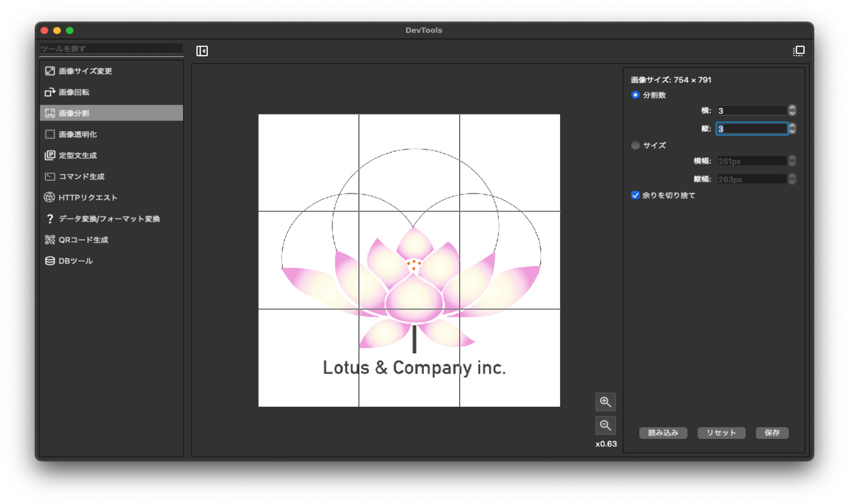This screenshot has height=504, width=849.
Task: Zoom in with the magnifier plus icon
Action: point(605,402)
